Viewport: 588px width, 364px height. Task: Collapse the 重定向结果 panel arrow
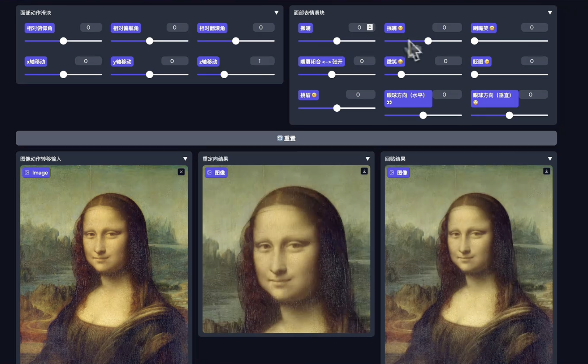367,159
